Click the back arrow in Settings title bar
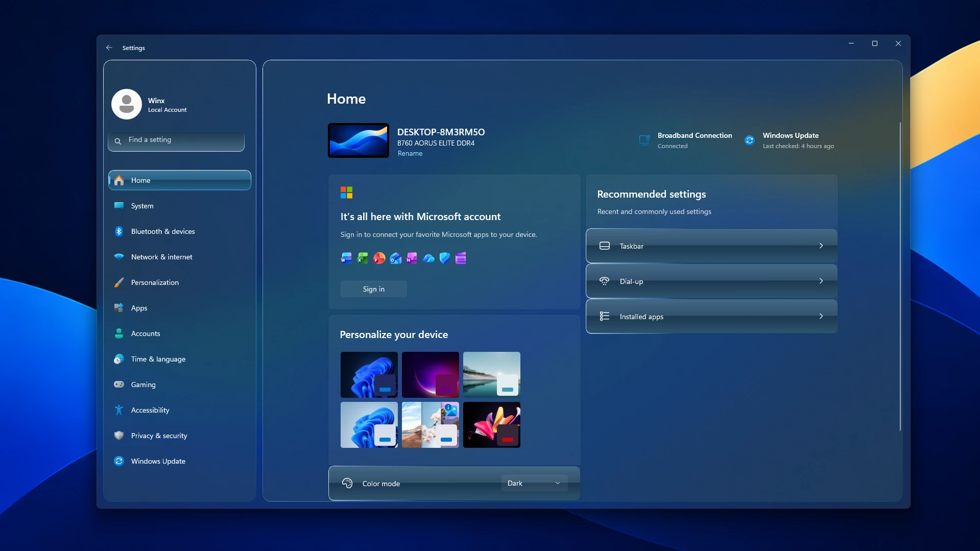Viewport: 980px width, 551px height. coord(109,47)
